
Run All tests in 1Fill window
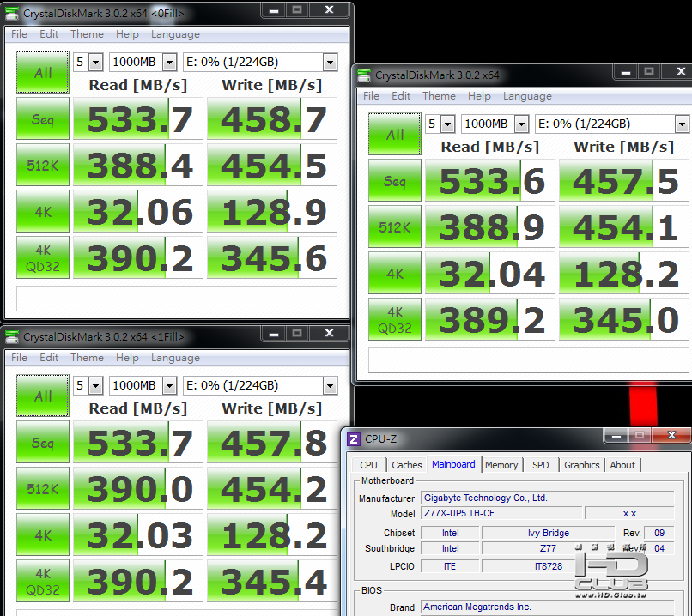click(x=43, y=396)
